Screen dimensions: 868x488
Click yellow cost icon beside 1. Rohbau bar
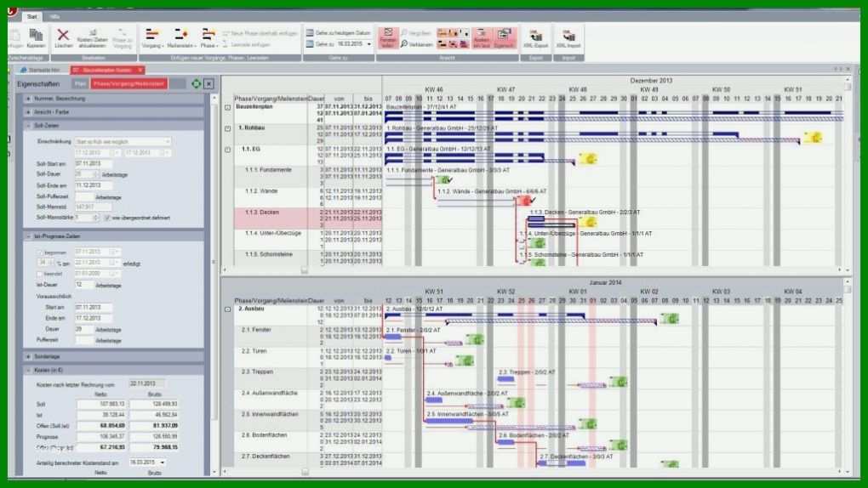[x=813, y=137]
